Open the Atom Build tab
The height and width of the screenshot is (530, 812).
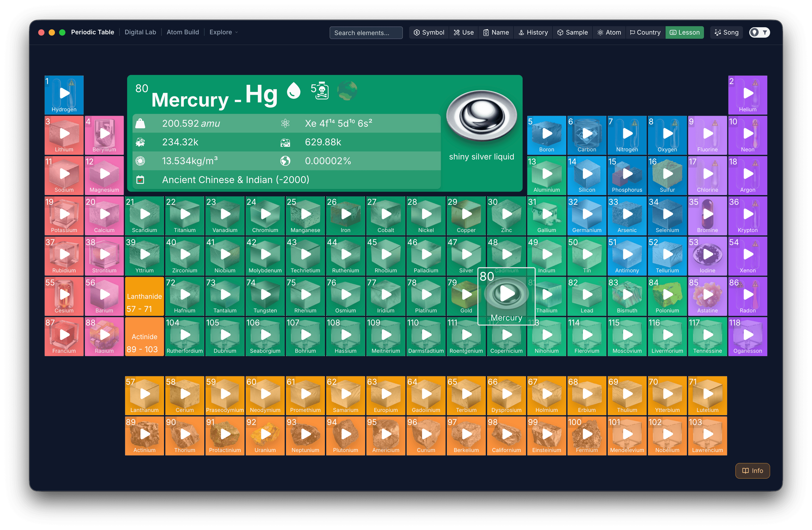click(x=183, y=32)
